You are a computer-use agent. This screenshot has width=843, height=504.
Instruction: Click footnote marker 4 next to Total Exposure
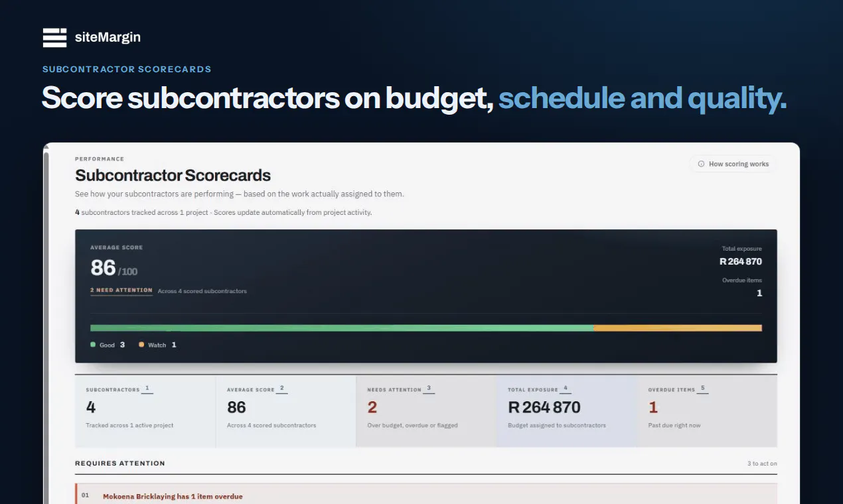tap(566, 389)
